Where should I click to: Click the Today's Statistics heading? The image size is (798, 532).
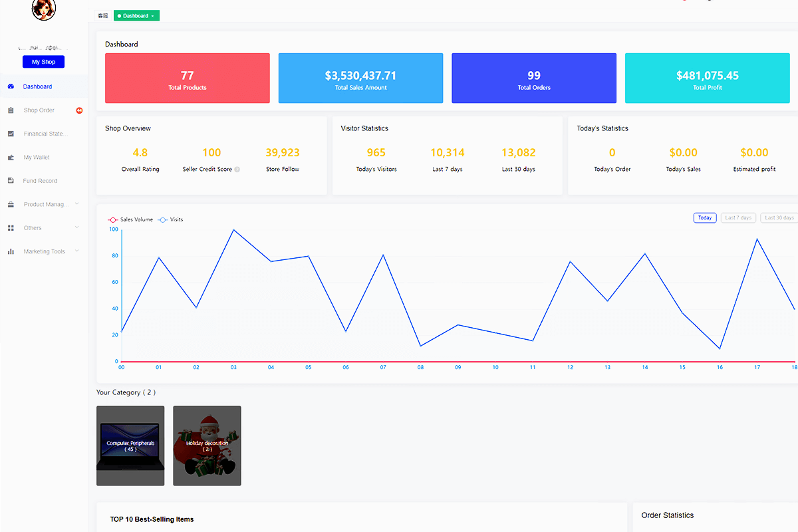pyautogui.click(x=602, y=128)
